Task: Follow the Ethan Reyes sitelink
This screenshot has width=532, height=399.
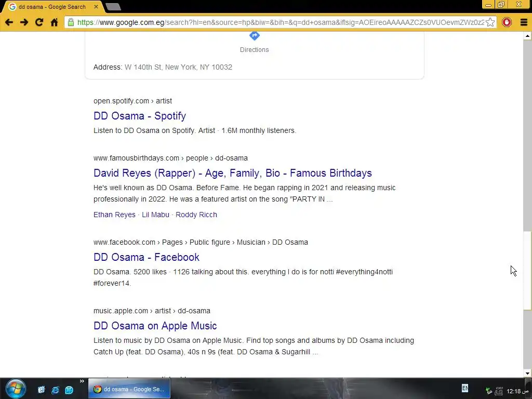Action: point(114,215)
